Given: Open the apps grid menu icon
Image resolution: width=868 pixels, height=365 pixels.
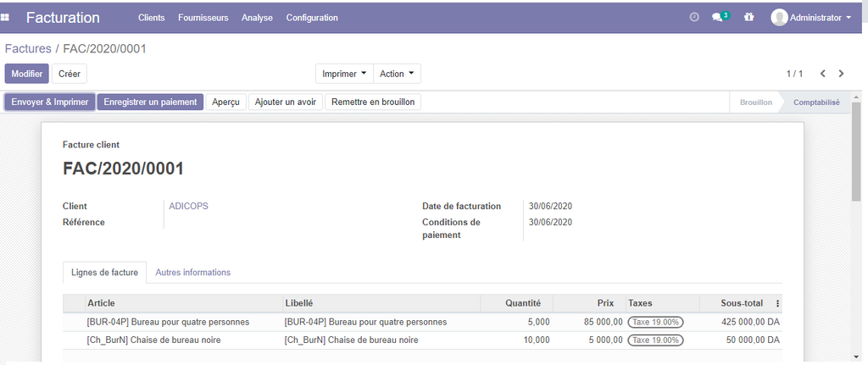Looking at the screenshot, I should pos(5,17).
